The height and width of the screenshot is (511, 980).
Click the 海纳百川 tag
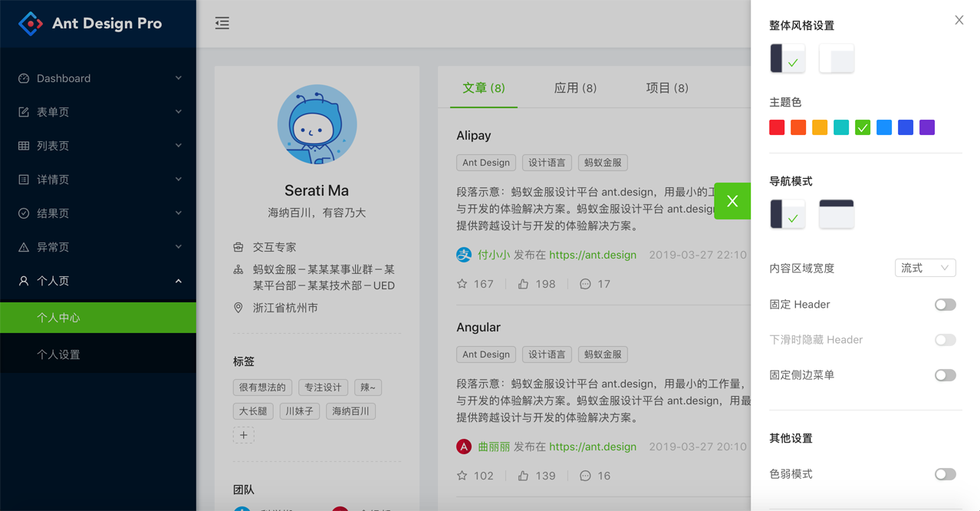350,411
